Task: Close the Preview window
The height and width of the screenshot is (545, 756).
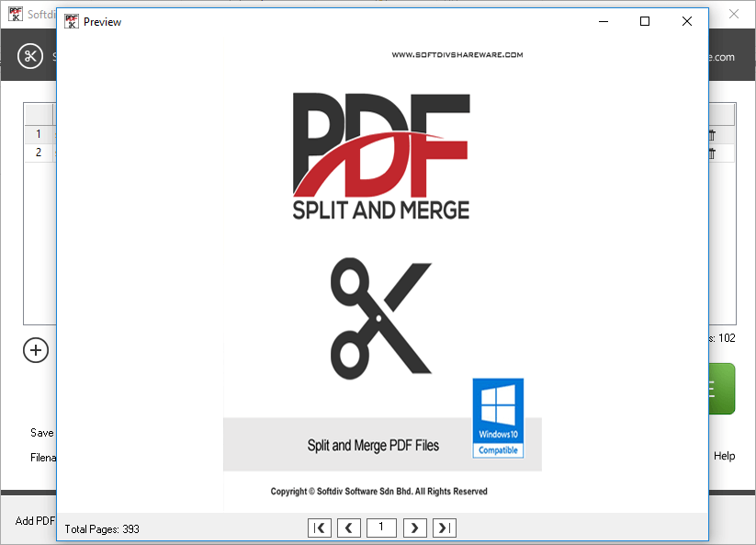Action: 687,21
